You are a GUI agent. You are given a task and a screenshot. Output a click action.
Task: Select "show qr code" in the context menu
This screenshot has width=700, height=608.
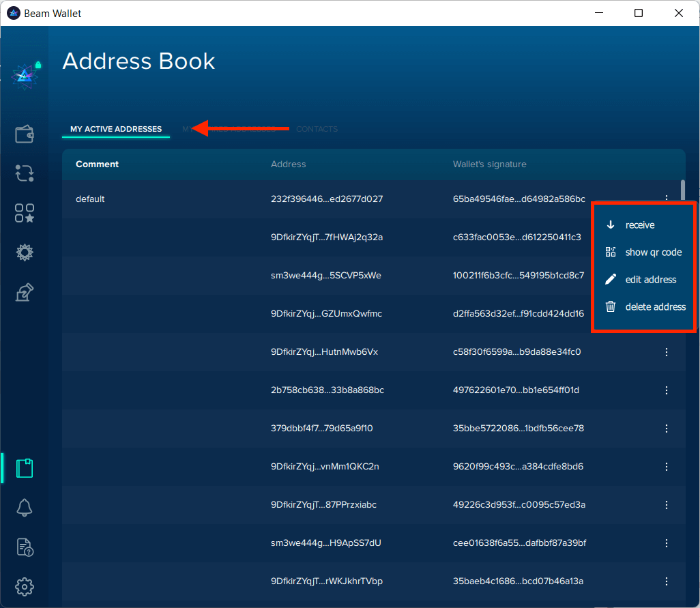point(653,252)
